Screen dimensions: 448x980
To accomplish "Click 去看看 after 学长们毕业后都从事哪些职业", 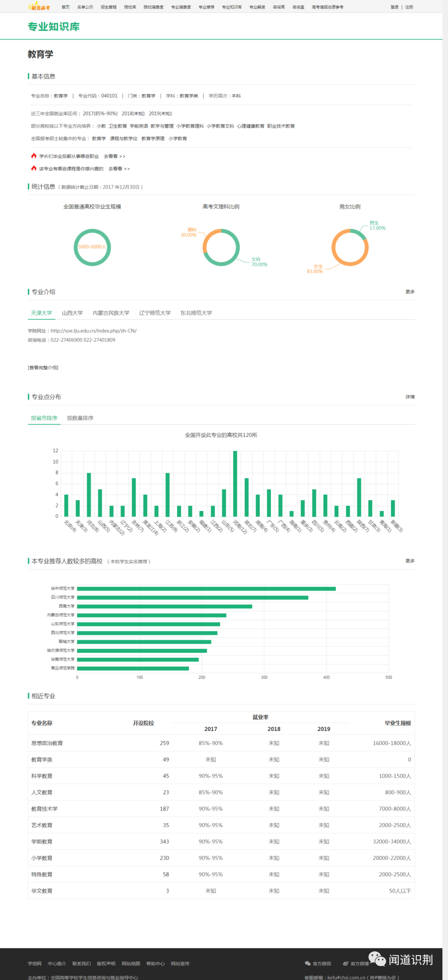I will (x=114, y=156).
